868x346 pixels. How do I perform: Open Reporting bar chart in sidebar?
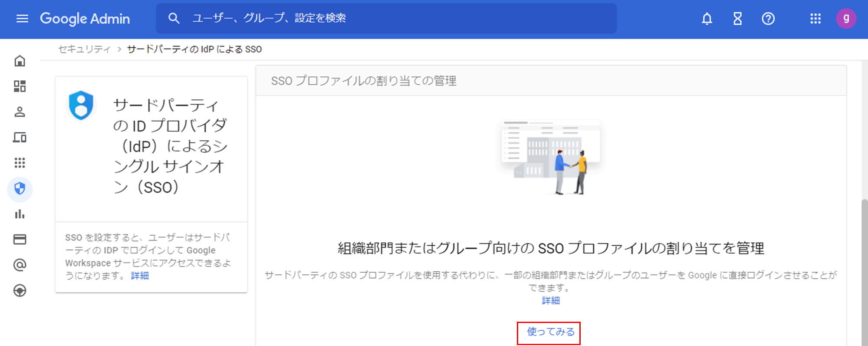(20, 214)
